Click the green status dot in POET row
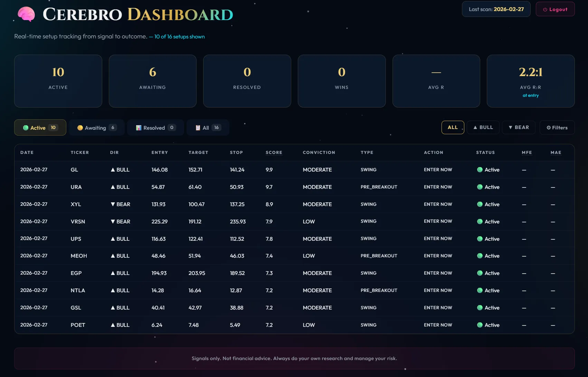 (x=480, y=325)
